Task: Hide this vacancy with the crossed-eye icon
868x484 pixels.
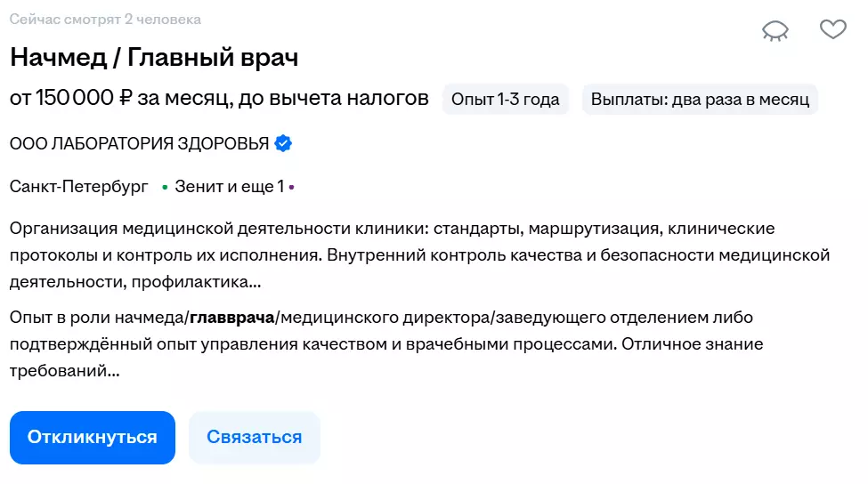Action: (x=775, y=31)
